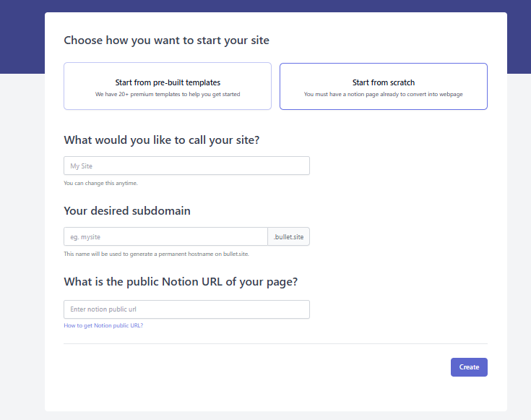531x420 pixels.
Task: Click "Choose how you want to start your site" heading
Action: 166,40
